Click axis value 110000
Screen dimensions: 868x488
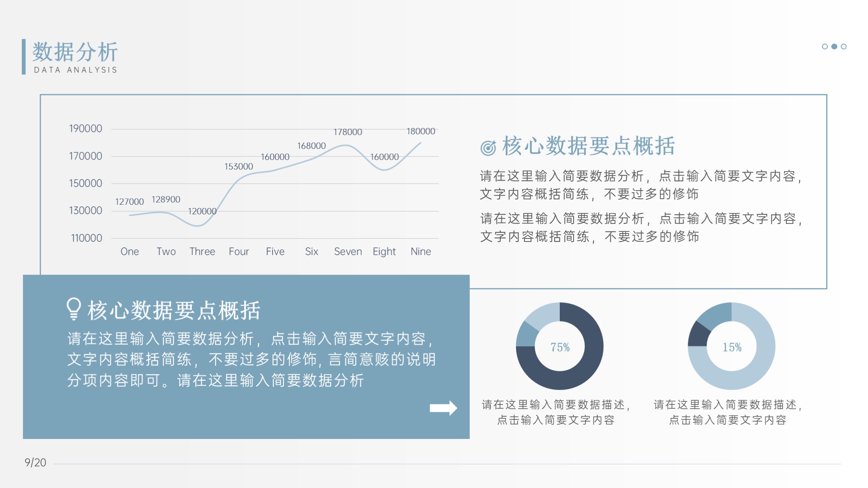tap(87, 238)
